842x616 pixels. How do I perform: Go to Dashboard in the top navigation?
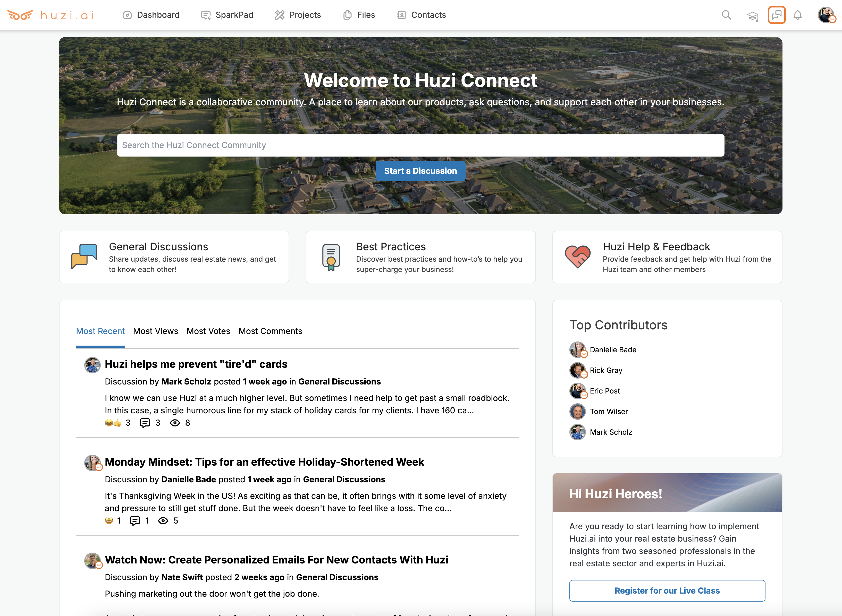pyautogui.click(x=158, y=15)
